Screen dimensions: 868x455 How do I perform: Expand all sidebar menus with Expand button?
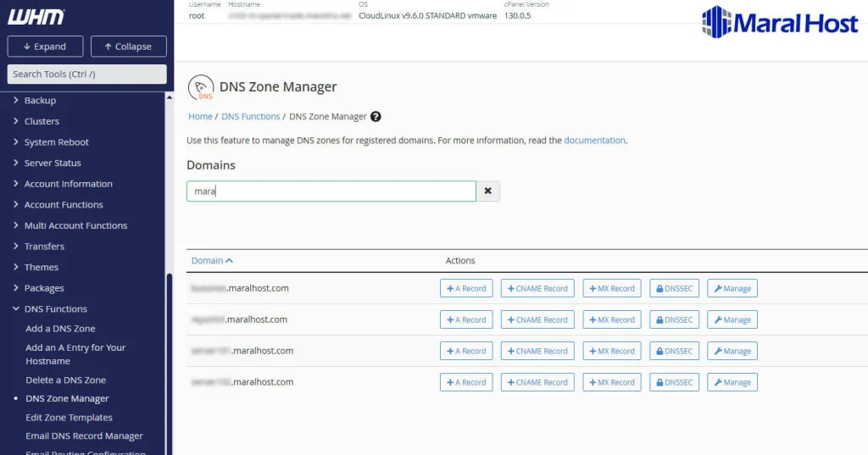click(x=46, y=47)
